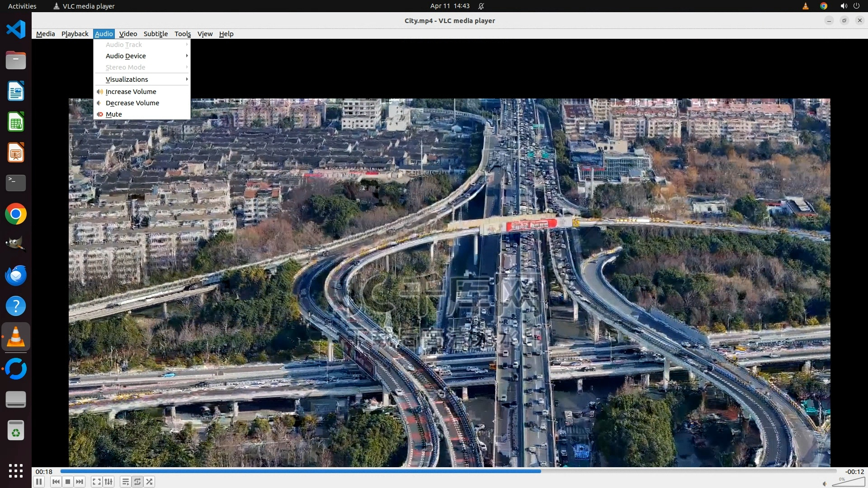Select Increase Volume menu entry

click(x=131, y=92)
